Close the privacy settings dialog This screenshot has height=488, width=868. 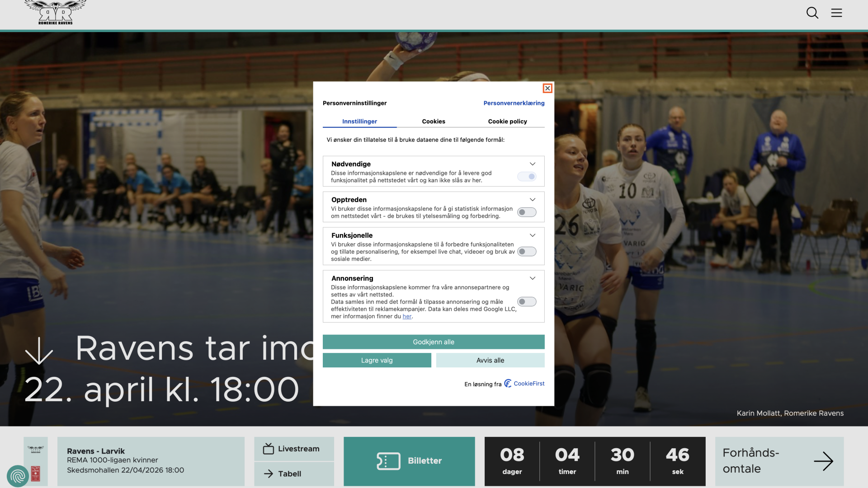(x=547, y=88)
